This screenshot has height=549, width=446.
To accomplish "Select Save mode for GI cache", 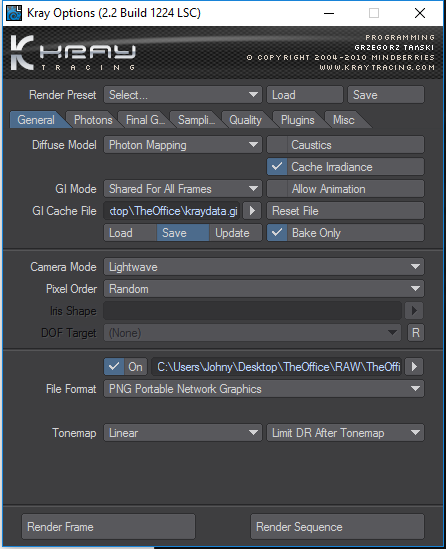I will click(x=183, y=233).
